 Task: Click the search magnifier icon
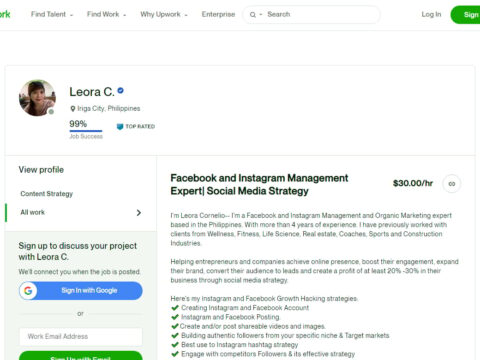253,15
